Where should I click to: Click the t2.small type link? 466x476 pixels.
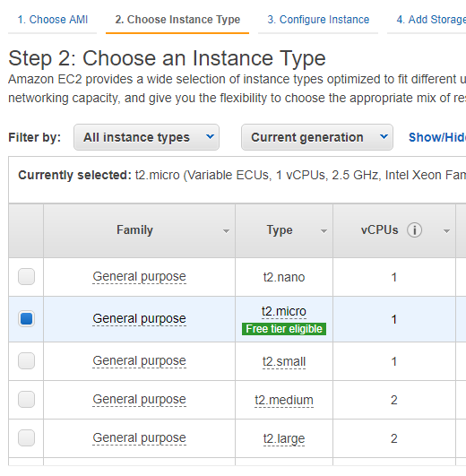[284, 362]
